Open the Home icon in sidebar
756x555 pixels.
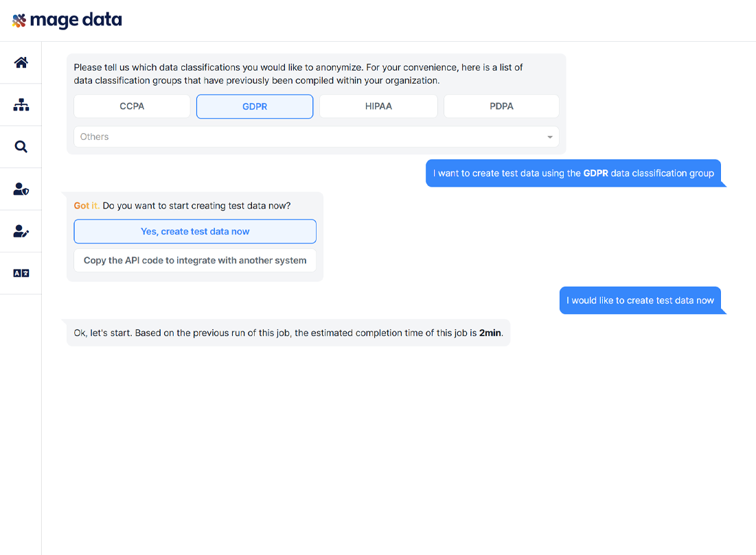(21, 63)
